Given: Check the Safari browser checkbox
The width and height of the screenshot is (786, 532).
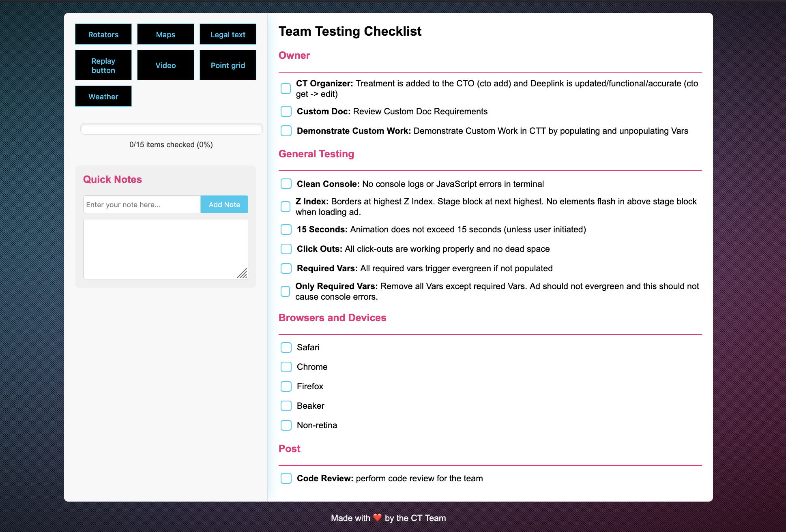Looking at the screenshot, I should (286, 348).
